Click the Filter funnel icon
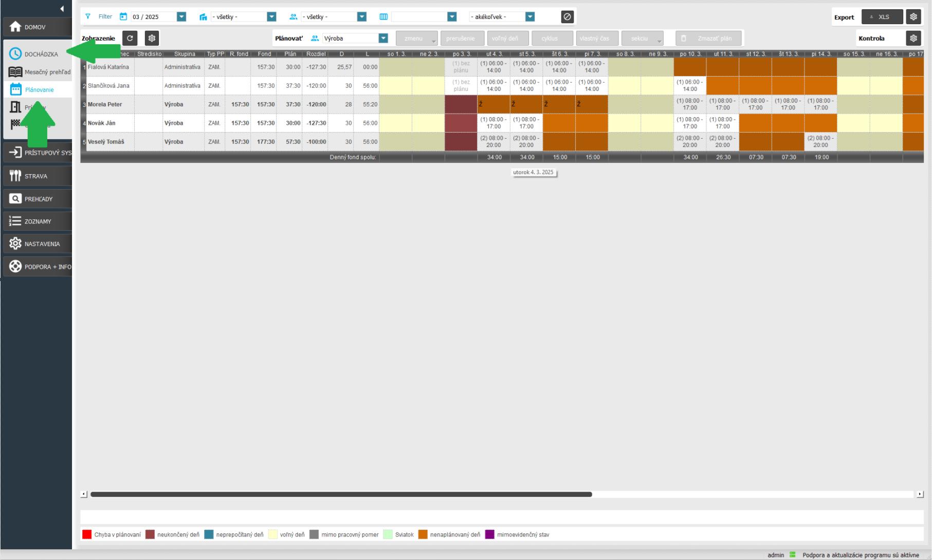This screenshot has width=932, height=560. pos(88,16)
